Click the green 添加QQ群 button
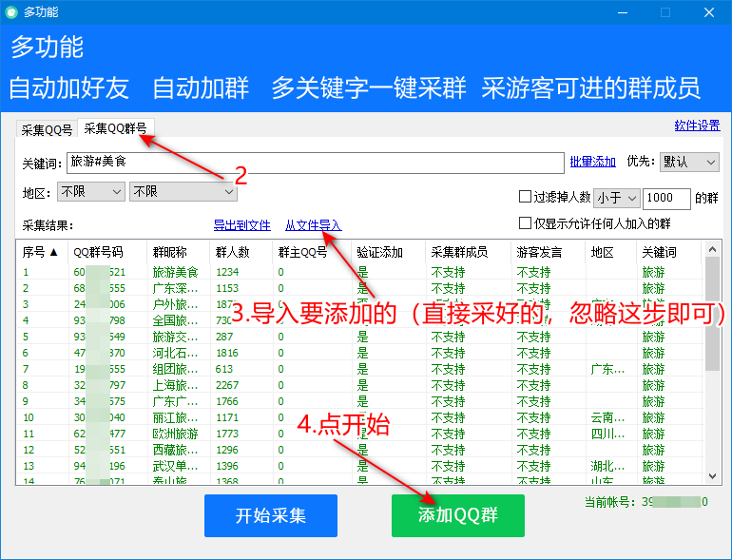This screenshot has height=560, width=732. click(457, 515)
